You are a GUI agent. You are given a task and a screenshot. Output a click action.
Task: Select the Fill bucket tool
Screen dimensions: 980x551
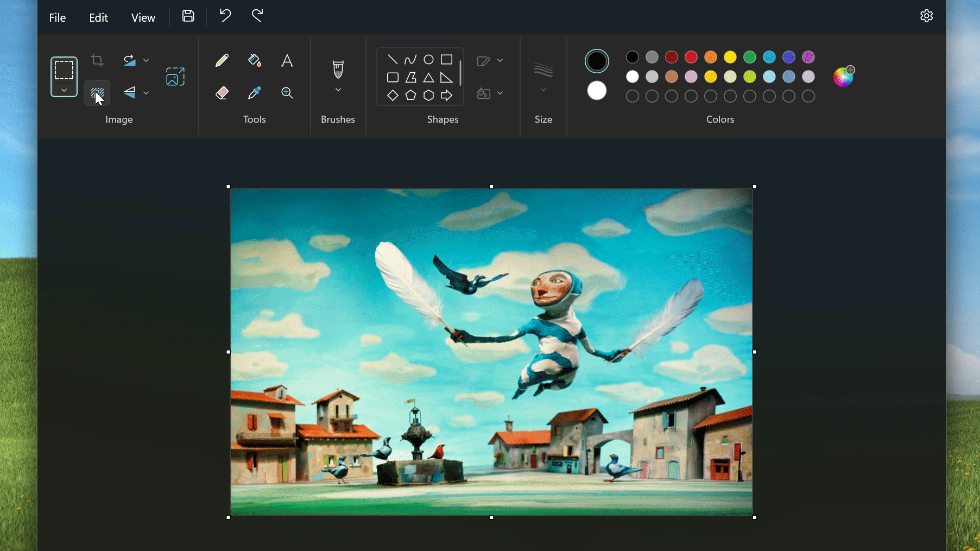tap(255, 60)
